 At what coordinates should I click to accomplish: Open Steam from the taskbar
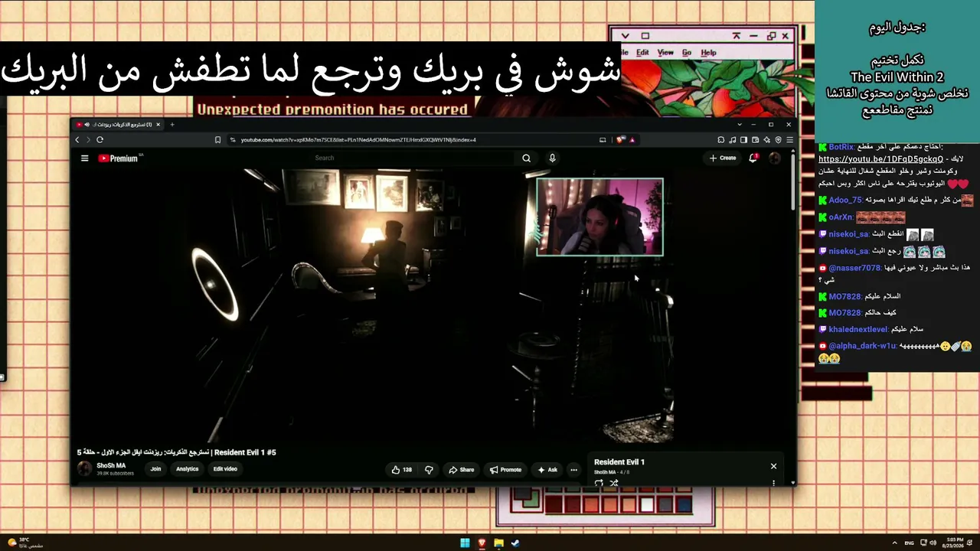click(x=515, y=543)
